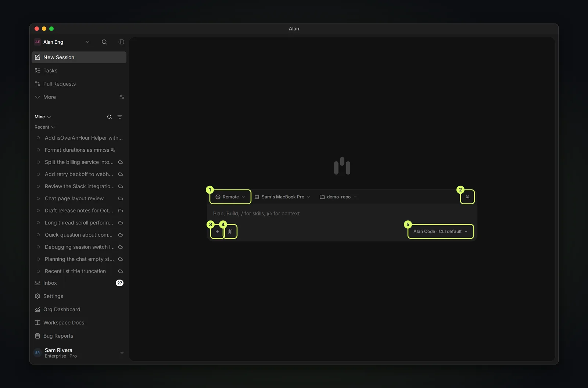Screen dimensions: 588x388
Task: Start a New Session
Action: coord(79,57)
